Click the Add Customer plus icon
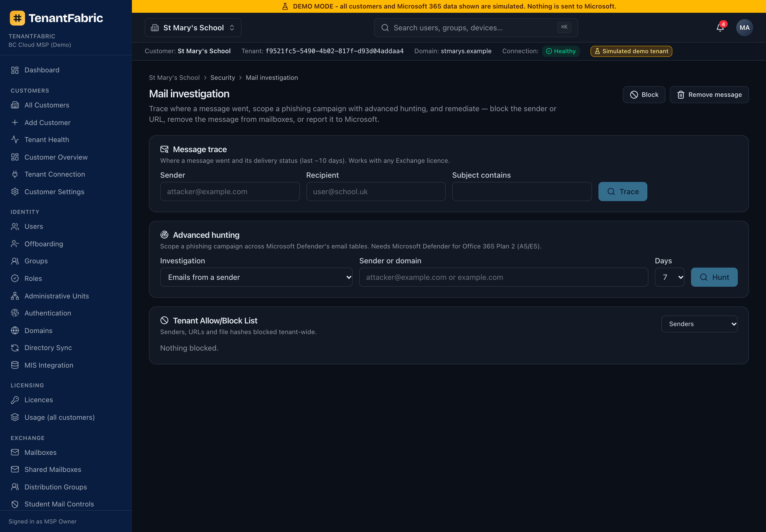 tap(15, 122)
